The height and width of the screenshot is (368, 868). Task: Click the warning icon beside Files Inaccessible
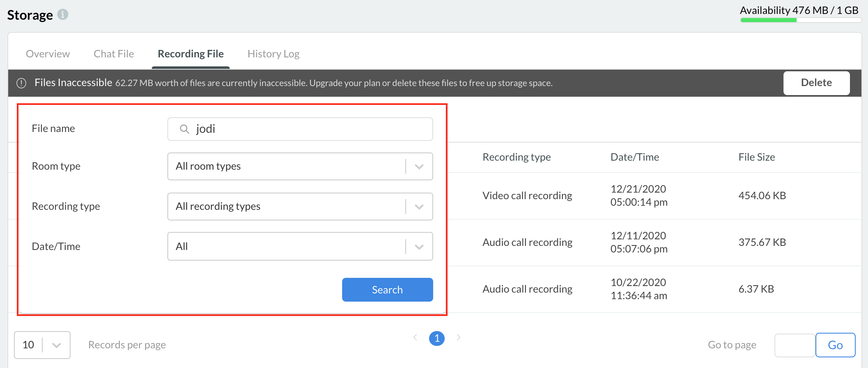pos(21,83)
